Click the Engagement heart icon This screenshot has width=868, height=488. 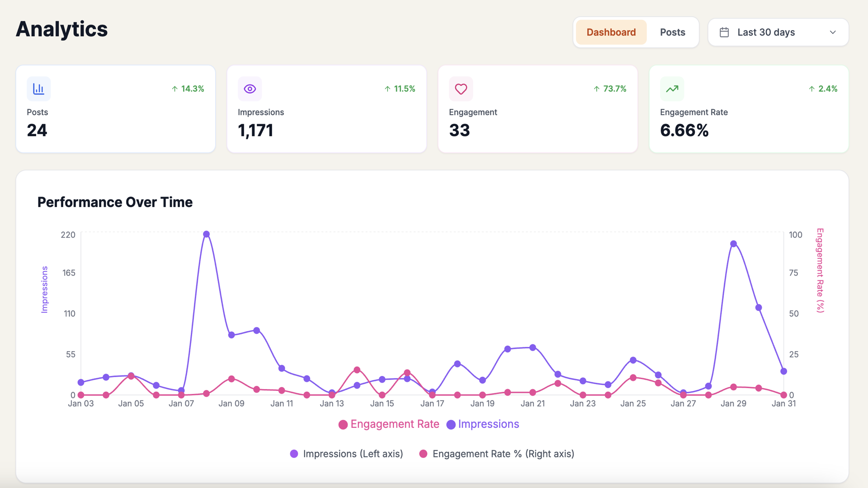461,89
